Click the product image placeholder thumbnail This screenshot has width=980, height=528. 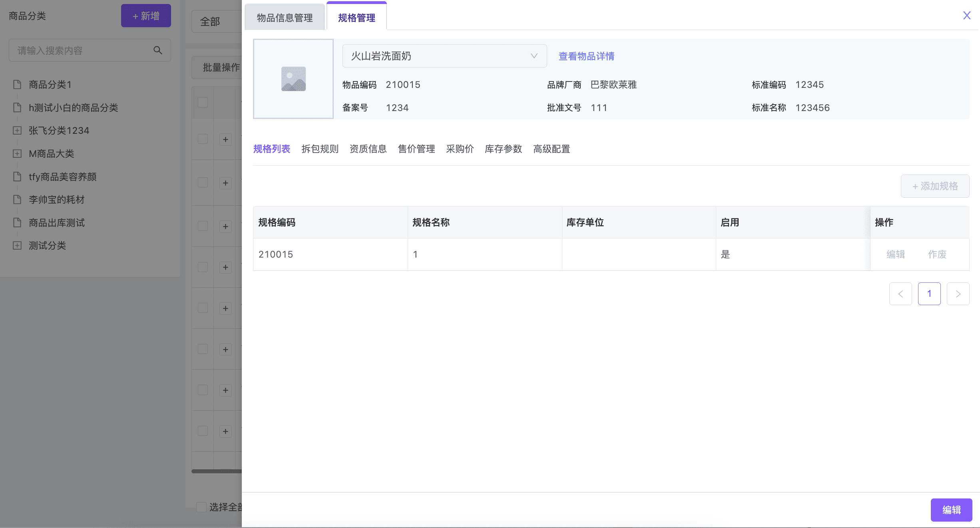[293, 79]
